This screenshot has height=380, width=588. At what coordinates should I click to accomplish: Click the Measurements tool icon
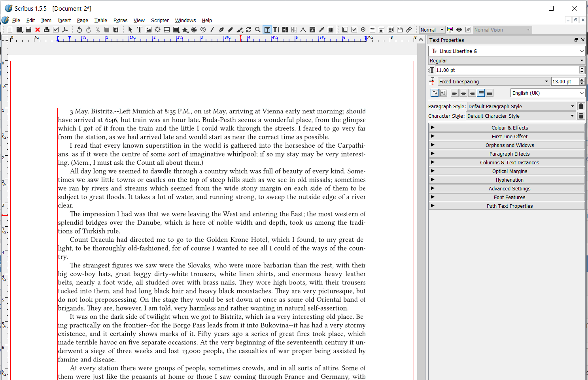coord(303,30)
